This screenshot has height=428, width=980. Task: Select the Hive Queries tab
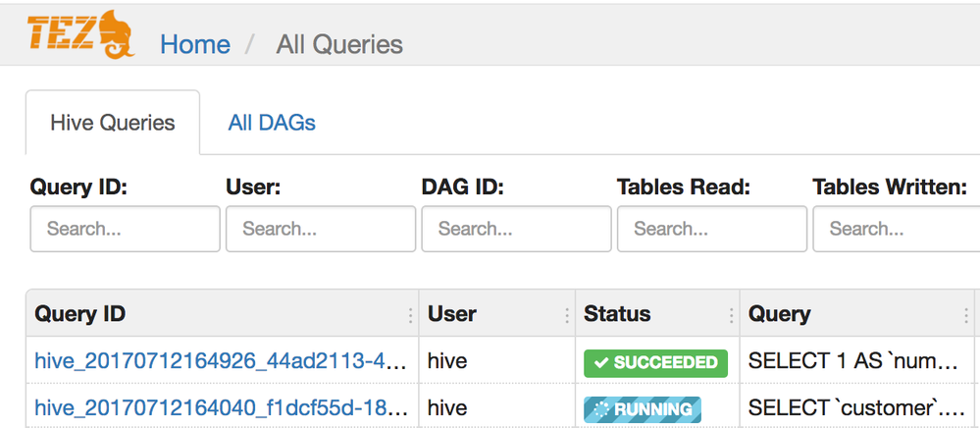[x=113, y=124]
